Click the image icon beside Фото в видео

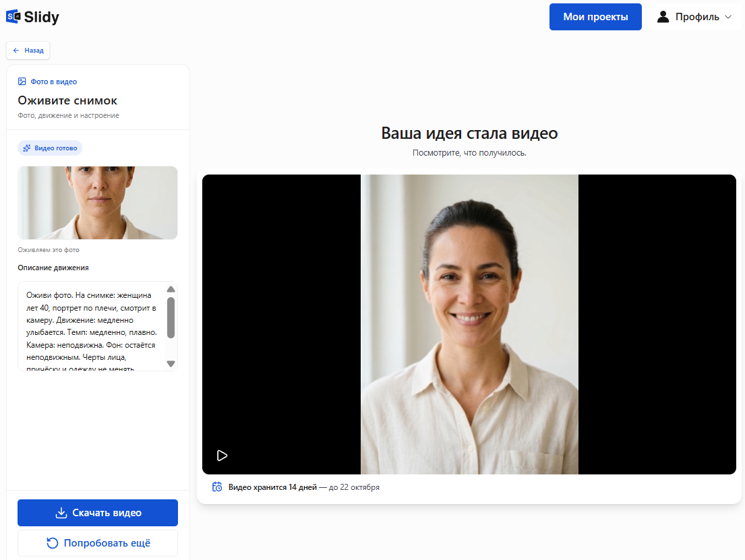coord(22,82)
